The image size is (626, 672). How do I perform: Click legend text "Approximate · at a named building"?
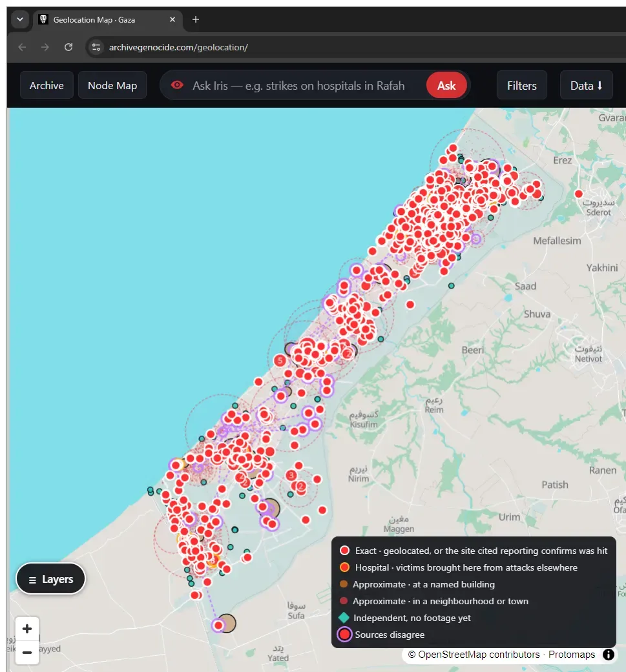tap(424, 584)
